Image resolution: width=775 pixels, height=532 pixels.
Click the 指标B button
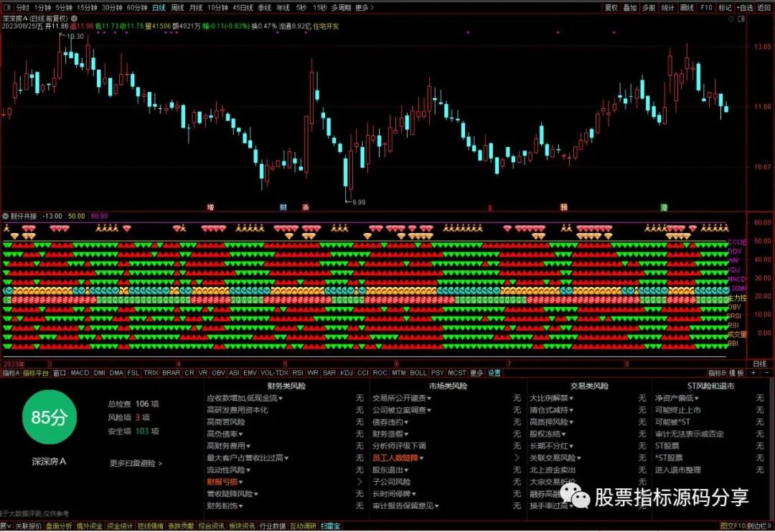point(717,373)
